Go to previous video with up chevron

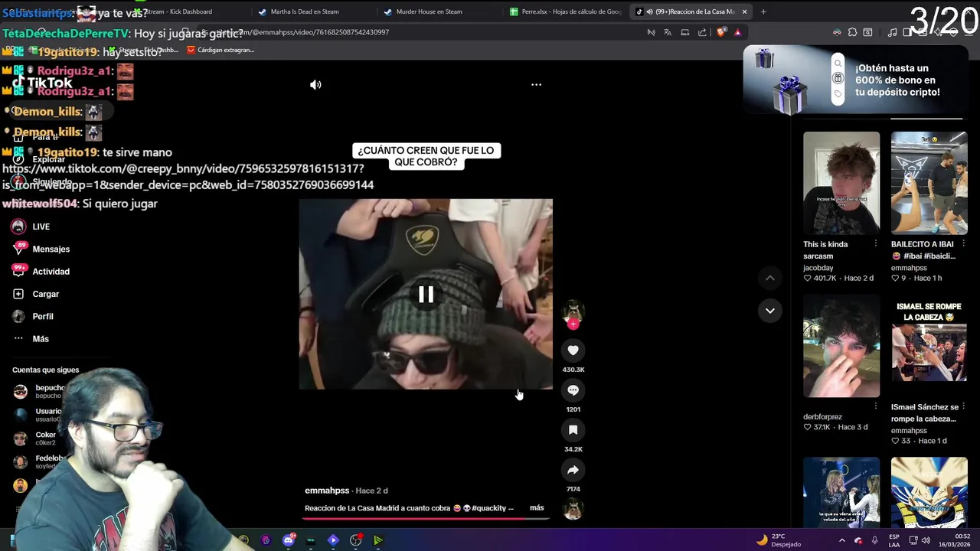pos(769,278)
